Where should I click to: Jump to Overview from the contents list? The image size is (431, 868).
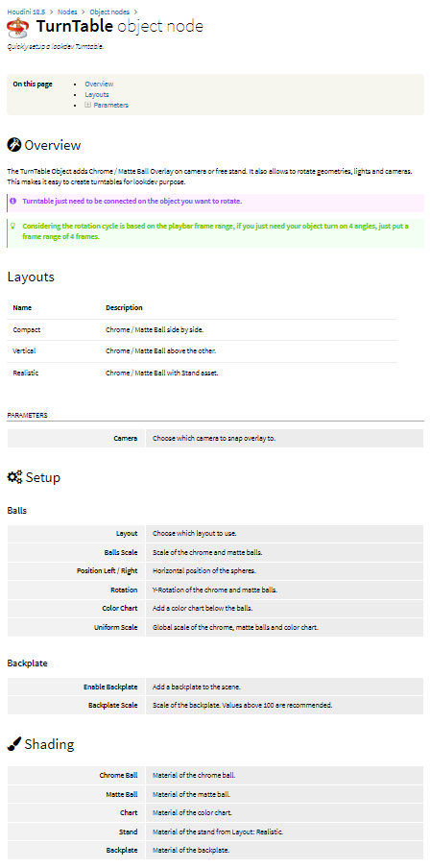pos(99,84)
